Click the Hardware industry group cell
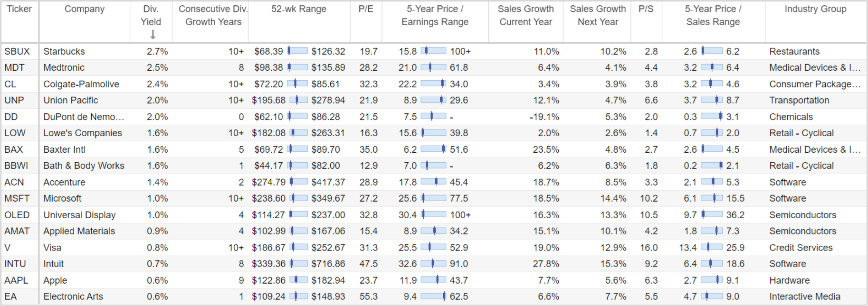Viewport: 868px width, 306px height. 790,280
